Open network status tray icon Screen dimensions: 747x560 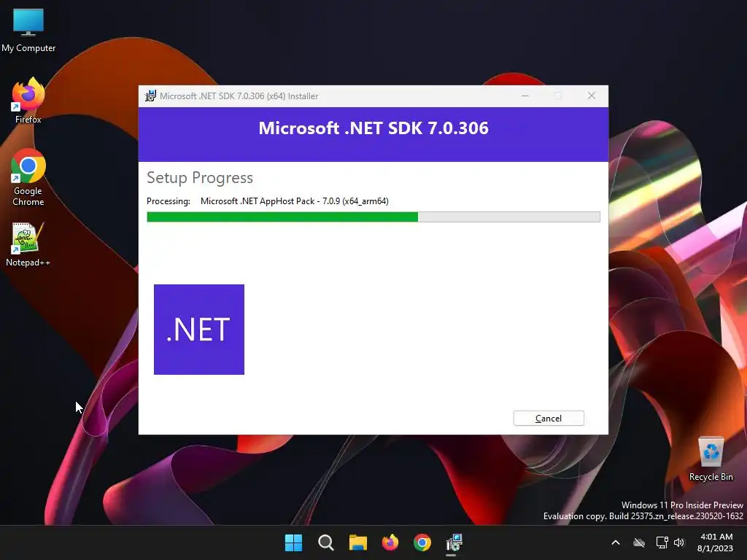coord(662,542)
